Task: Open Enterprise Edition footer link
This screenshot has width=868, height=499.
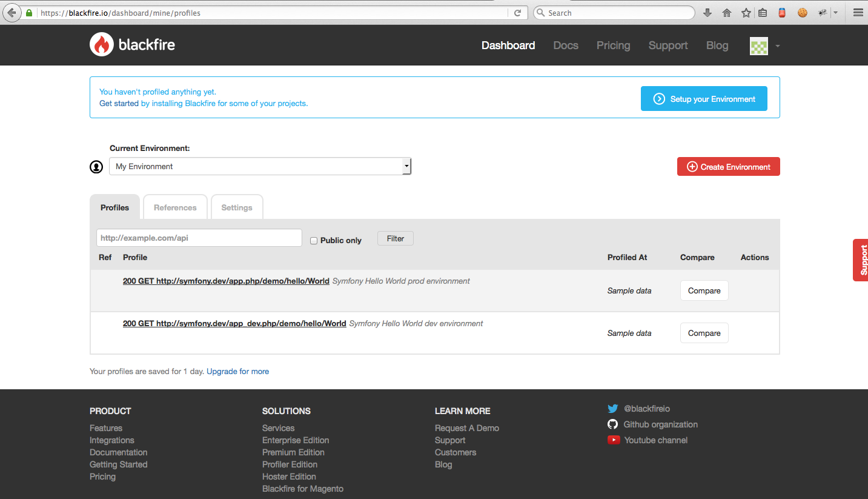Action: (x=296, y=440)
